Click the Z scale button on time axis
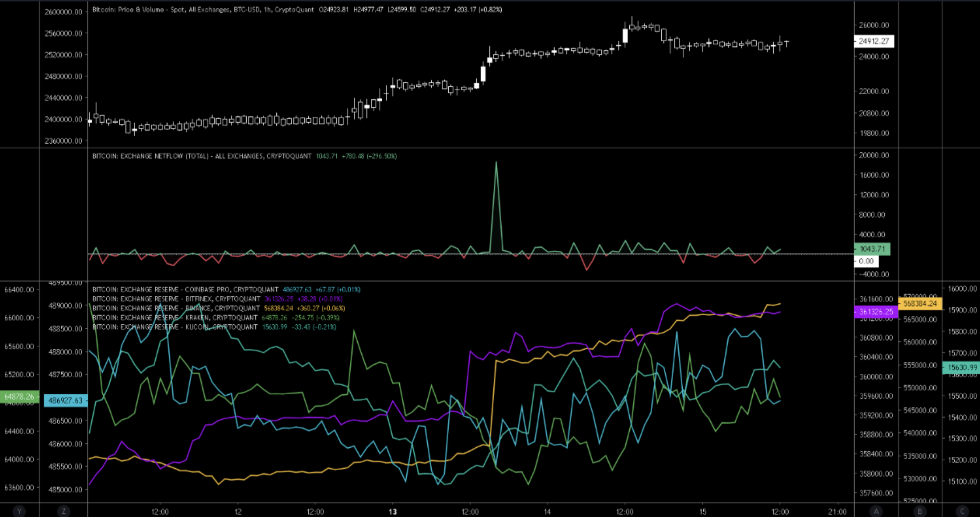 (x=63, y=512)
